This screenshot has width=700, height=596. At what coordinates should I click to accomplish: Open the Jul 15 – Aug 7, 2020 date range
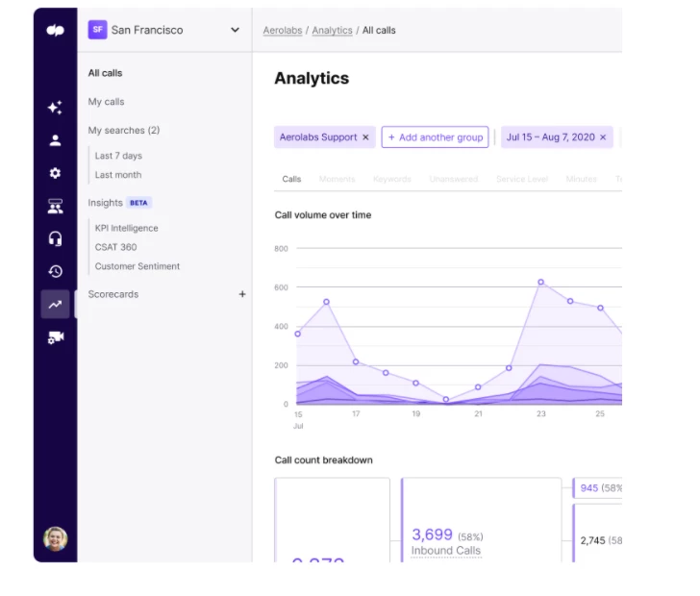(550, 137)
